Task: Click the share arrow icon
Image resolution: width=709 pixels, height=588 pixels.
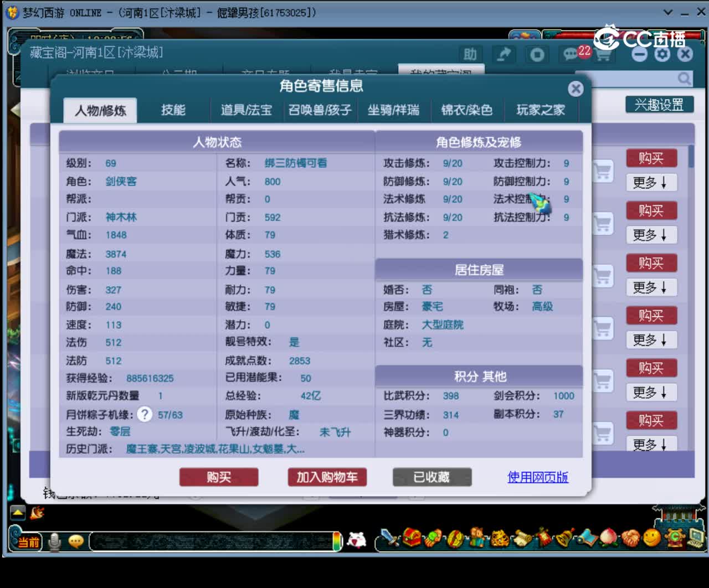Action: click(x=504, y=54)
